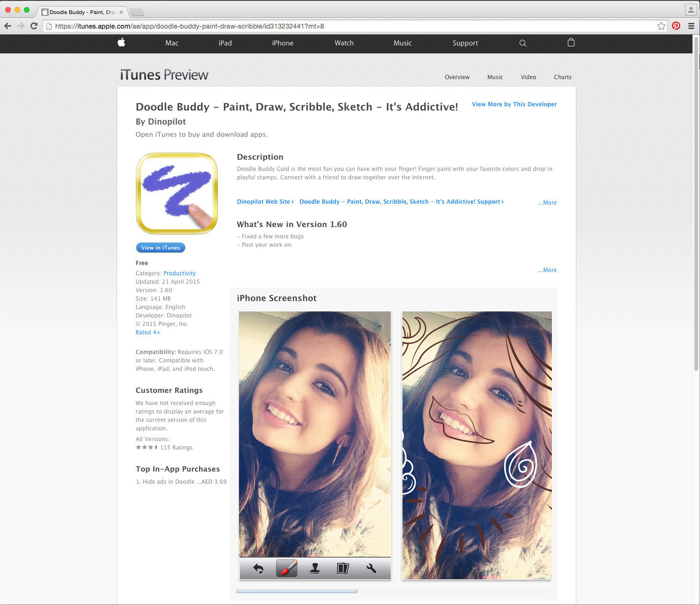Click the 'Developer: Dinopilot' info text
700x605 pixels.
point(164,316)
